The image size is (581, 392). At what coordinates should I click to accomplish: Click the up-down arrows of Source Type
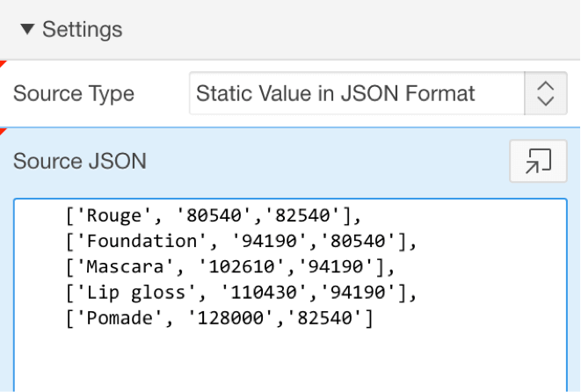[546, 93]
